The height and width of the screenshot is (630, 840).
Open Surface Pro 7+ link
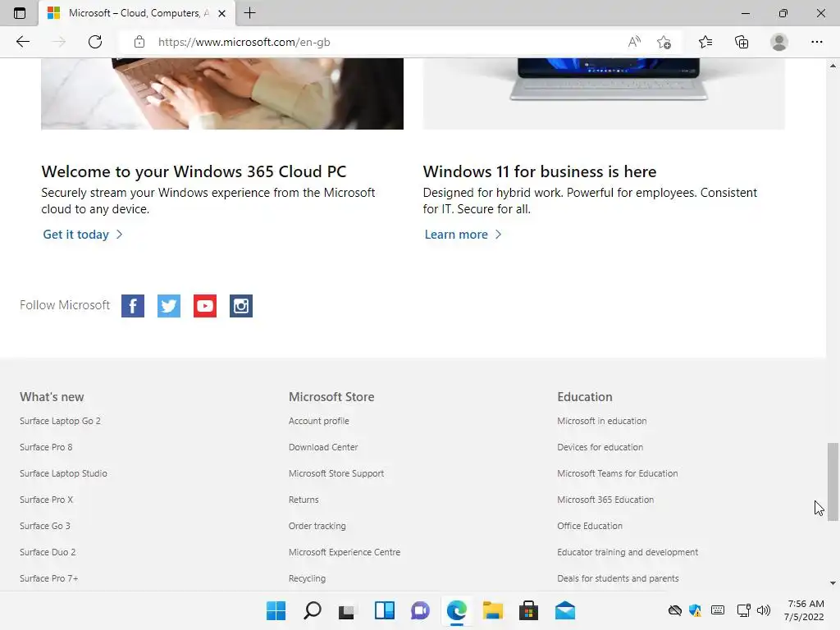pyautogui.click(x=48, y=578)
